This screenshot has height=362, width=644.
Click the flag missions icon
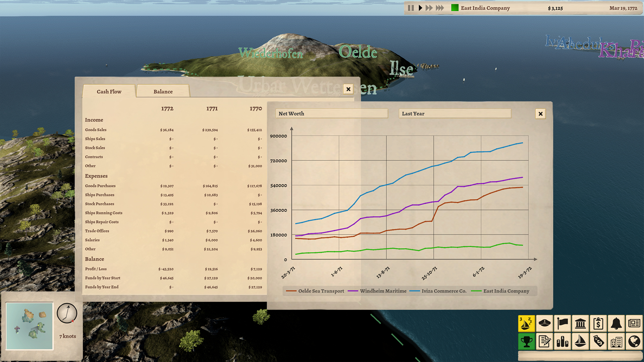[x=562, y=324]
